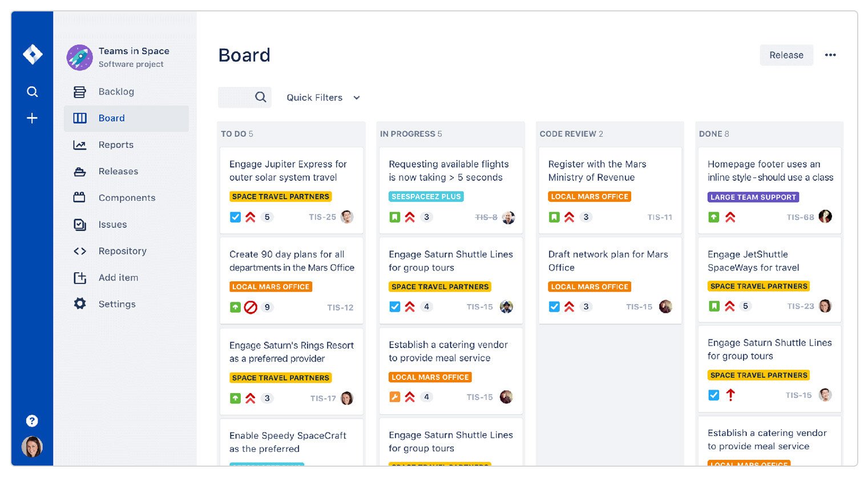
Task: Click the Release button
Action: [x=786, y=55]
